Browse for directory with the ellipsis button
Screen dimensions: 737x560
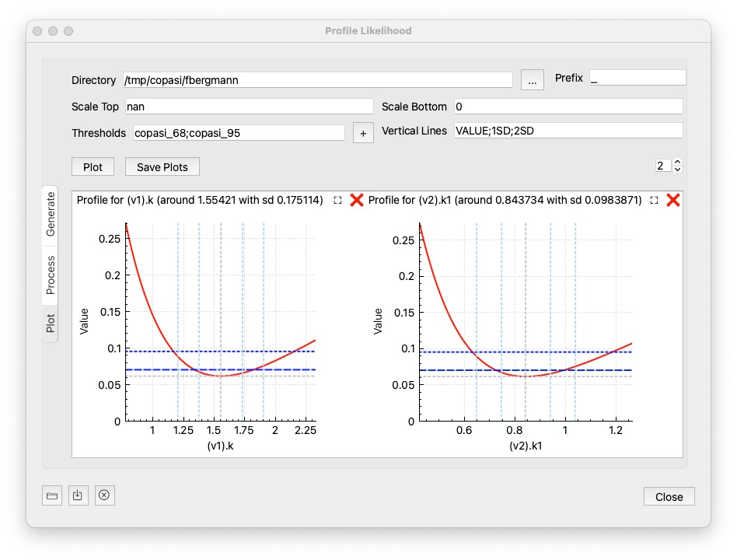(x=533, y=80)
